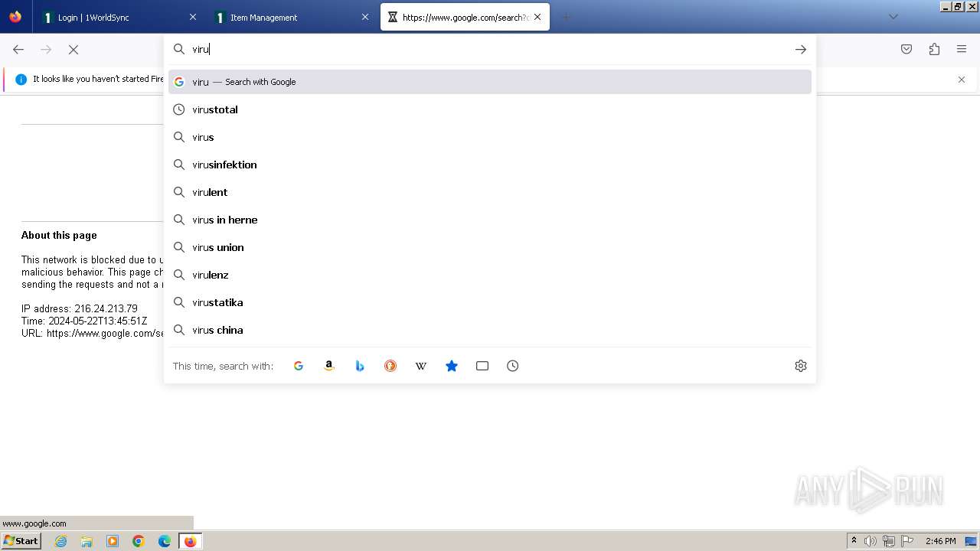Screen dimensions: 980x551
Task: Select the 'virus union' suggestion
Action: [x=490, y=247]
